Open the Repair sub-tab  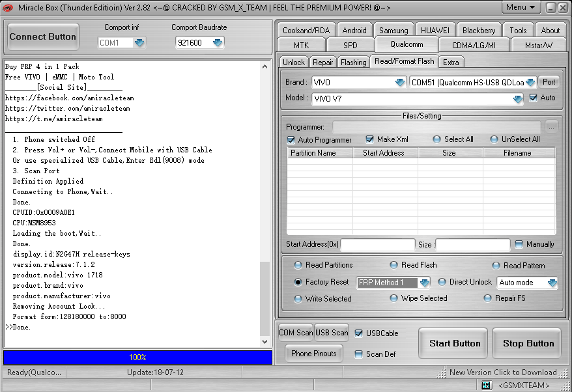click(323, 63)
